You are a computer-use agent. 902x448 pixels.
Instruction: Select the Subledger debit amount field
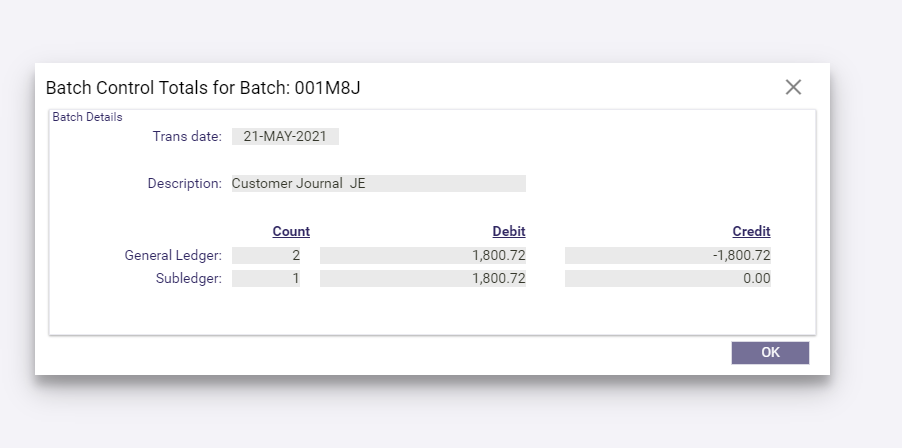tap(423, 278)
